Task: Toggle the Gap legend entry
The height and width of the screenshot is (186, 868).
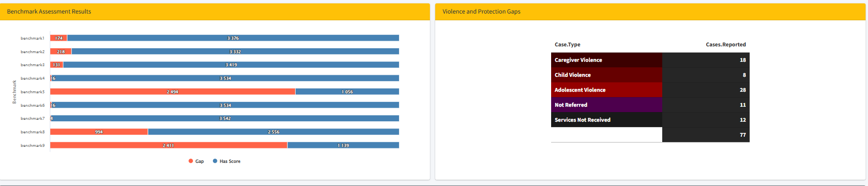Action: [x=196, y=161]
